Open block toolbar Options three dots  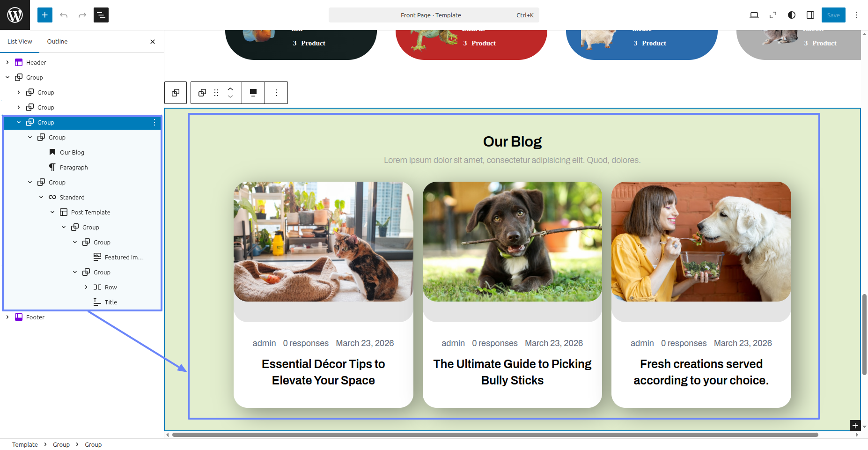point(276,93)
